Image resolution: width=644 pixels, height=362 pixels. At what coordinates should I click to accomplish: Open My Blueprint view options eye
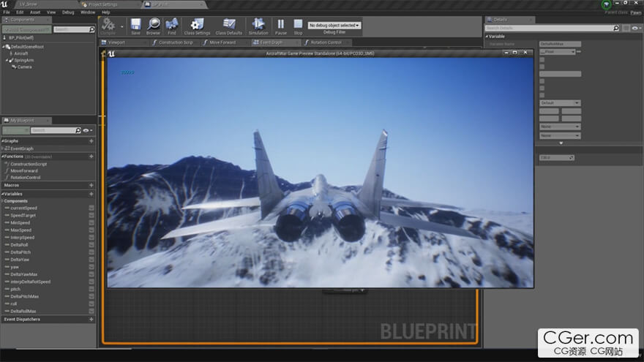tap(87, 130)
